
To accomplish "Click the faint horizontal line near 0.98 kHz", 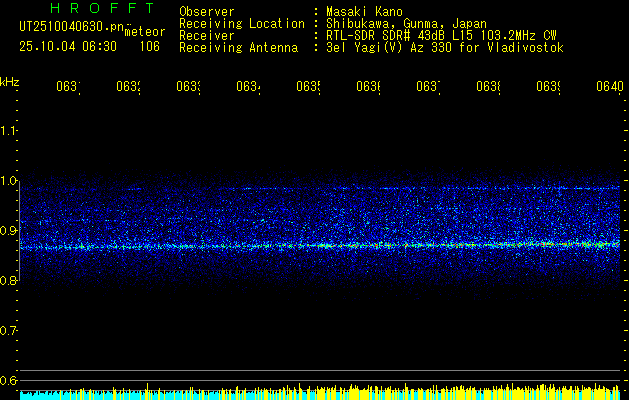I will (320, 188).
